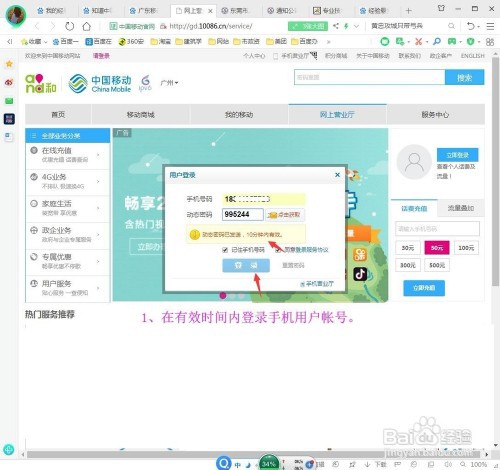Click the browser reload icon
The width and height of the screenshot is (500, 470).
(69, 26)
